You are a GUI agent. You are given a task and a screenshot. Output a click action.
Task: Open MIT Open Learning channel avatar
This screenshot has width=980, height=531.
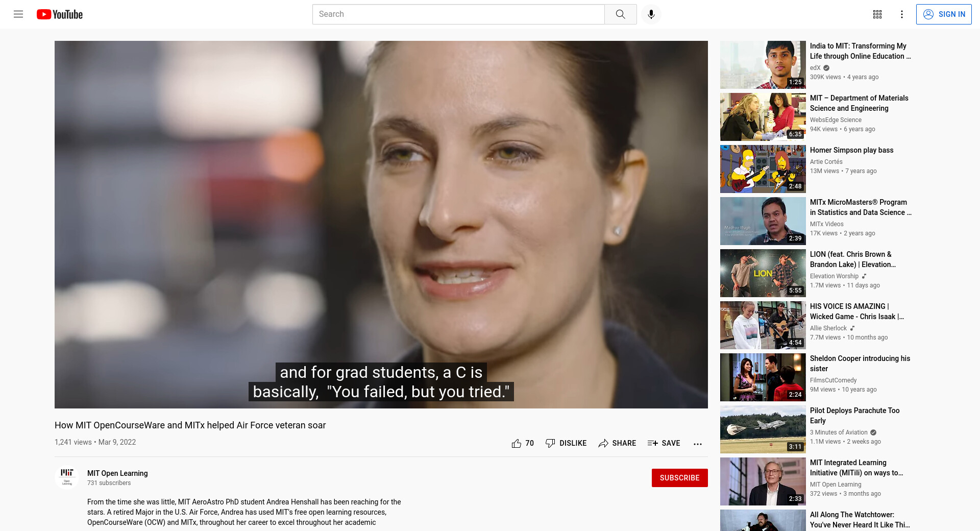click(x=67, y=477)
